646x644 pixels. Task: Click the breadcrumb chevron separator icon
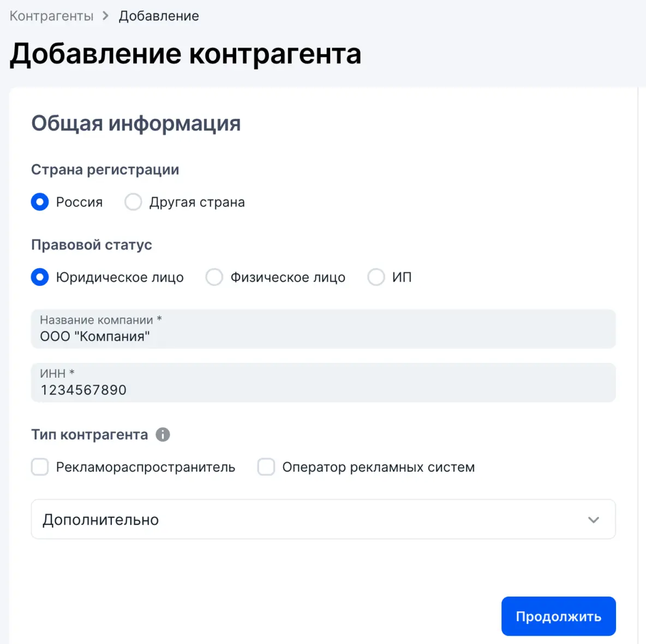click(106, 16)
